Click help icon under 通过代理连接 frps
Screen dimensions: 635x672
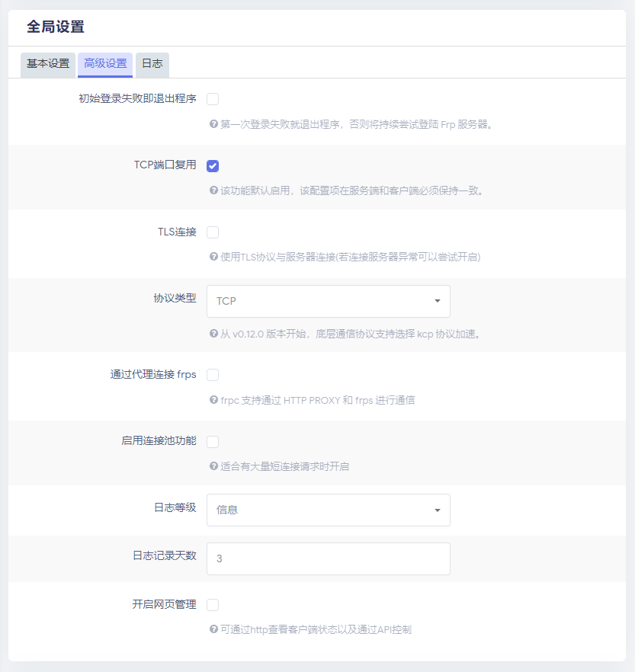pos(213,400)
